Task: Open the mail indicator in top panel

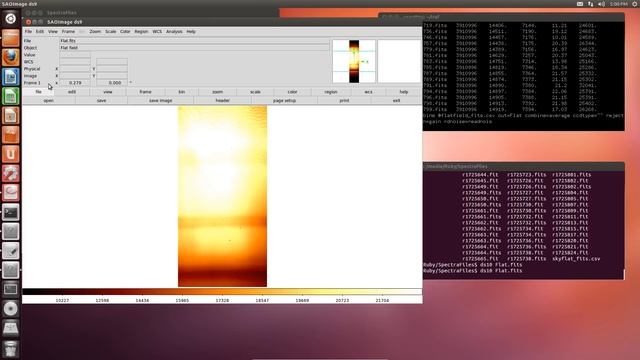Action: pyautogui.click(x=580, y=4)
